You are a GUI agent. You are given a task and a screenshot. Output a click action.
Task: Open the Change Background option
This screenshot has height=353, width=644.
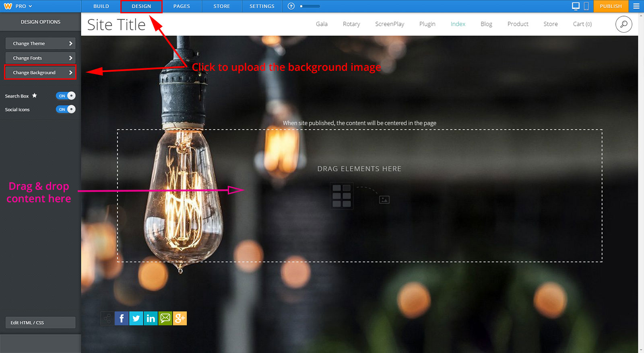click(x=40, y=73)
